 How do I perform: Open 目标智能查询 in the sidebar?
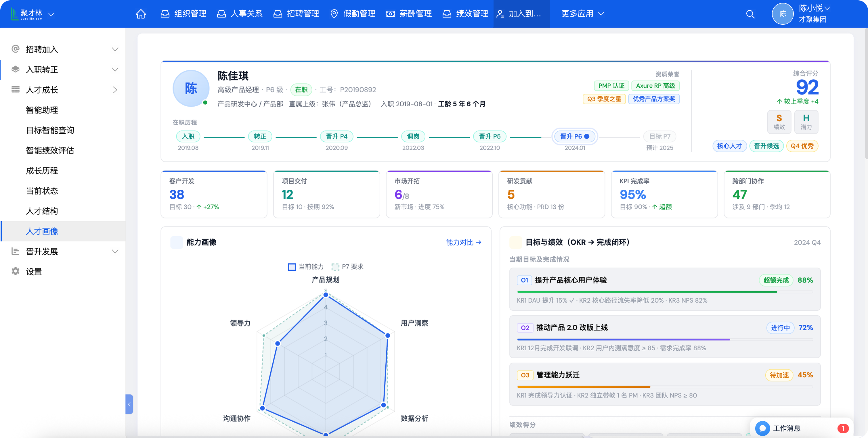[x=50, y=130]
